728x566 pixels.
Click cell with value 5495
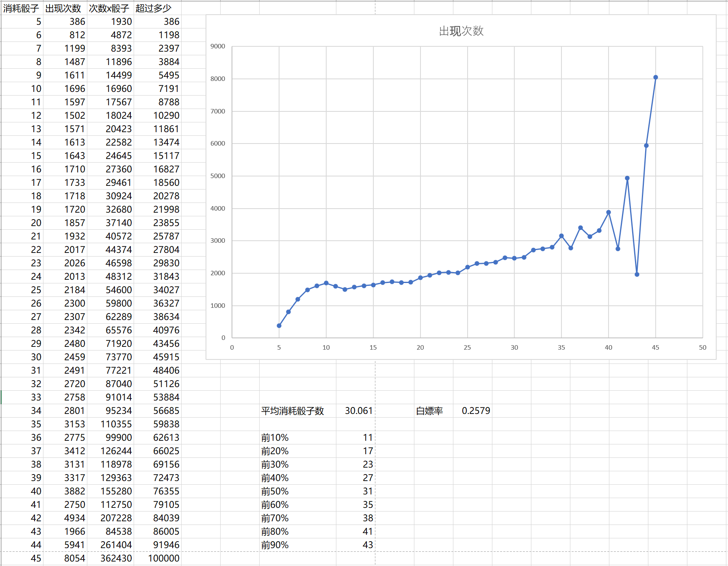click(157, 75)
